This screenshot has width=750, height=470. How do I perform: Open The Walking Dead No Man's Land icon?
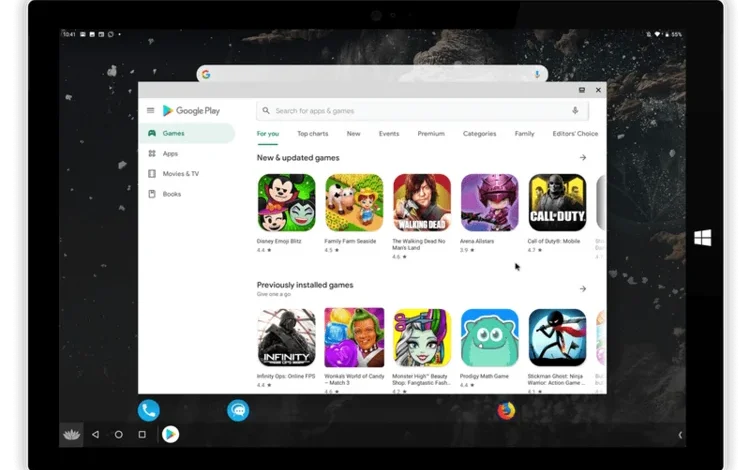[422, 203]
